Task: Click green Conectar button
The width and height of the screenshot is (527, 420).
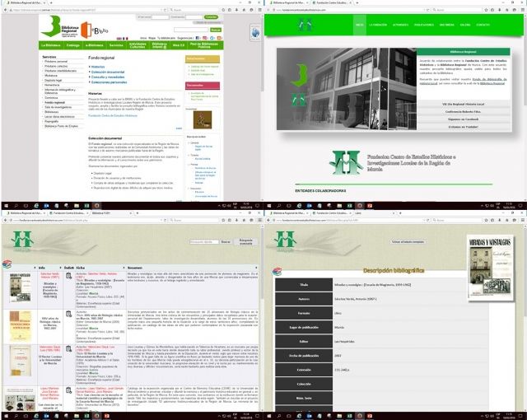Action: tap(211, 16)
